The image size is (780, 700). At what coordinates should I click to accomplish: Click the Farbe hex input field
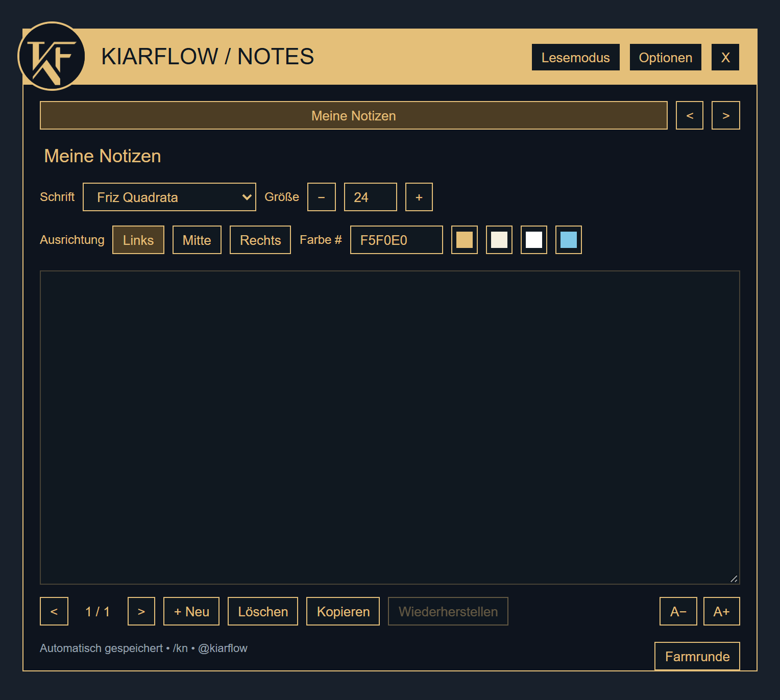(397, 240)
